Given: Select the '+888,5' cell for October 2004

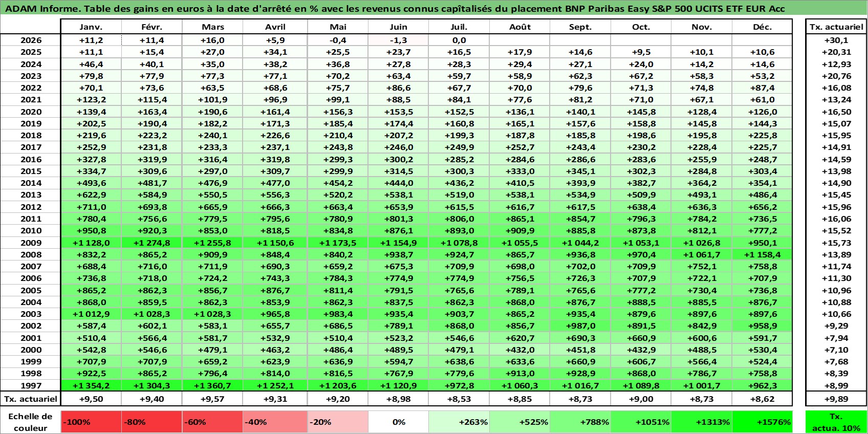Looking at the screenshot, I should [641, 302].
